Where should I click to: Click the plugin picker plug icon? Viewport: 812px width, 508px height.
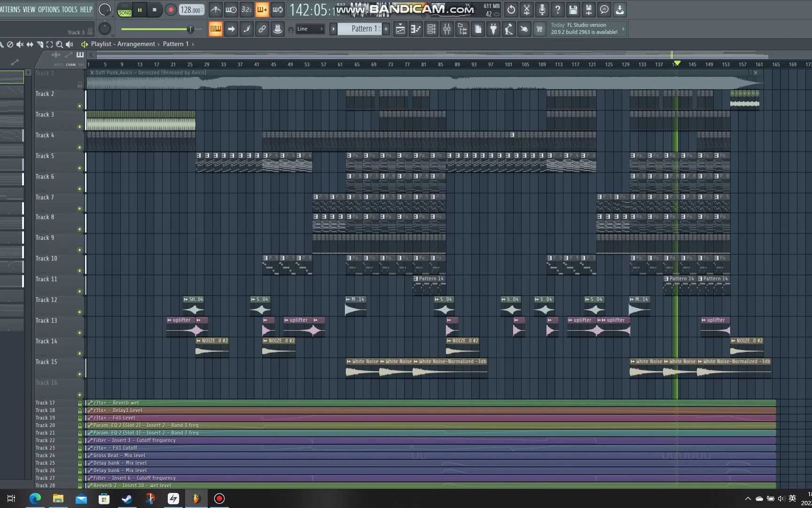point(493,29)
